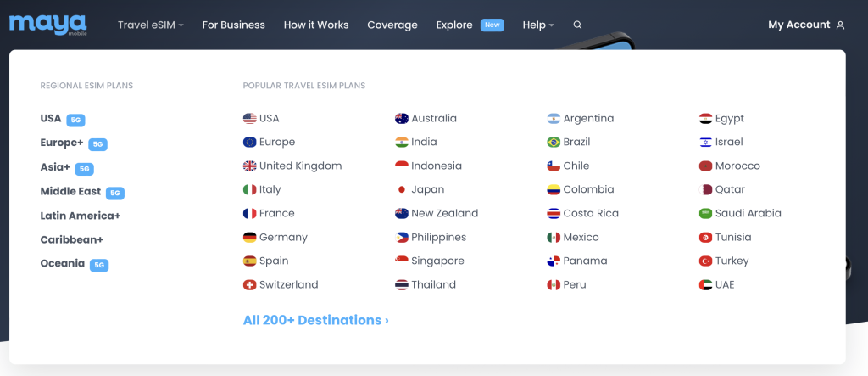Click the Argentina flag icon

coord(554,119)
